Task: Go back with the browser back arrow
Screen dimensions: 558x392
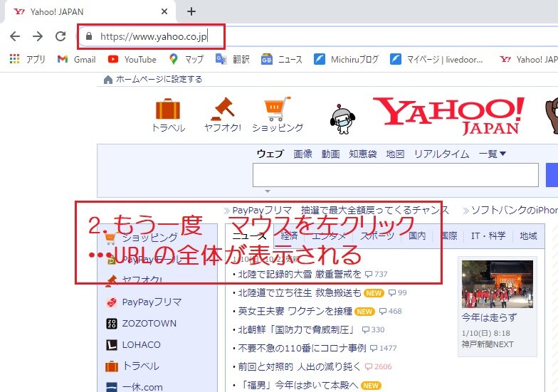Action: point(15,36)
